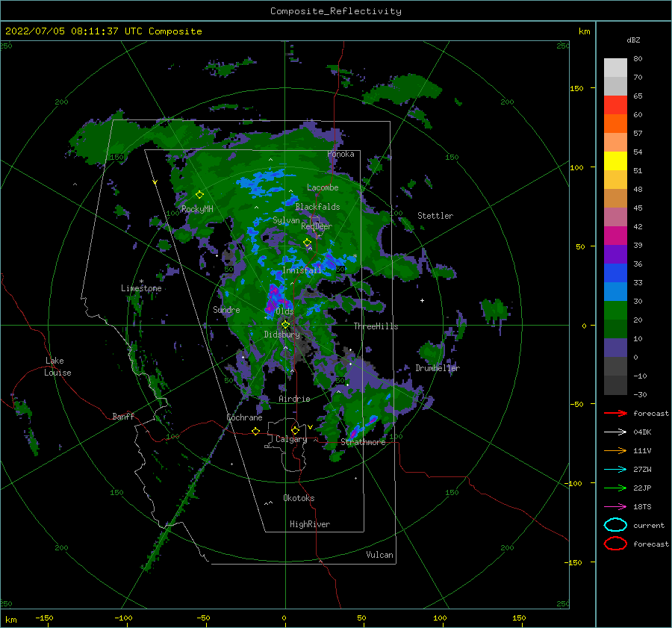Click the Innisfail town label
The width and height of the screenshot is (672, 628).
click(x=302, y=270)
